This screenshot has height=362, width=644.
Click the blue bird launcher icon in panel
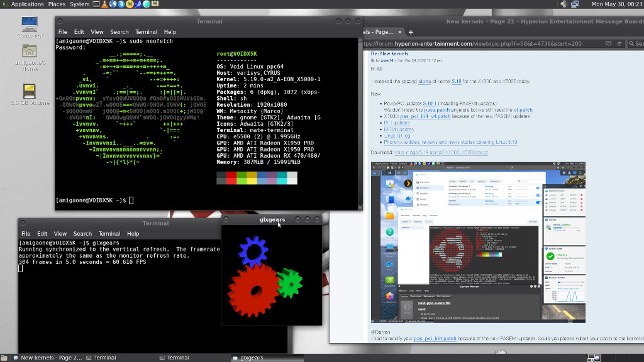coord(138,4)
